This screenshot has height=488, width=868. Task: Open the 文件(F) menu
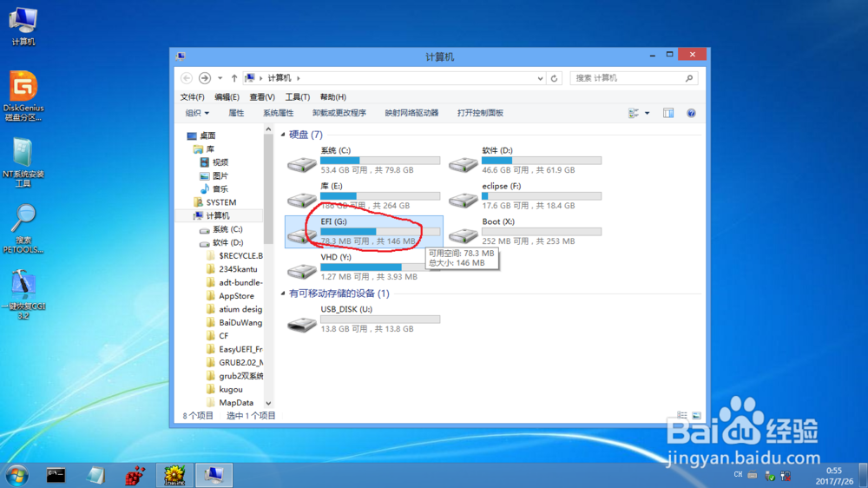tap(192, 97)
